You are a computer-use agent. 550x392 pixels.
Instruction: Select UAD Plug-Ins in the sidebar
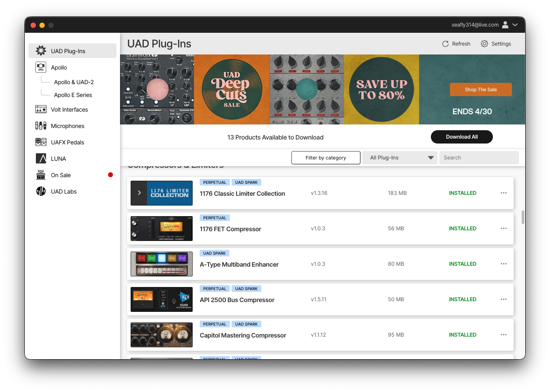pos(72,51)
